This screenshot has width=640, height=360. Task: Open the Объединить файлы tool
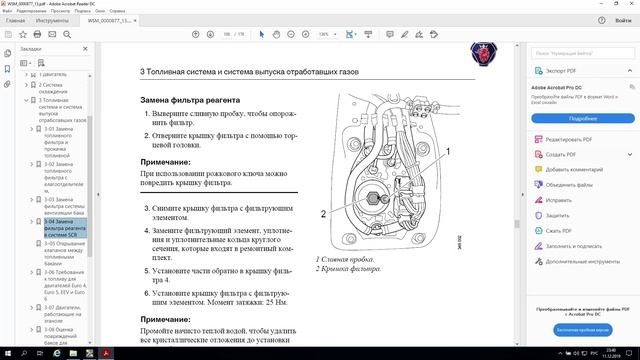[x=569, y=185]
